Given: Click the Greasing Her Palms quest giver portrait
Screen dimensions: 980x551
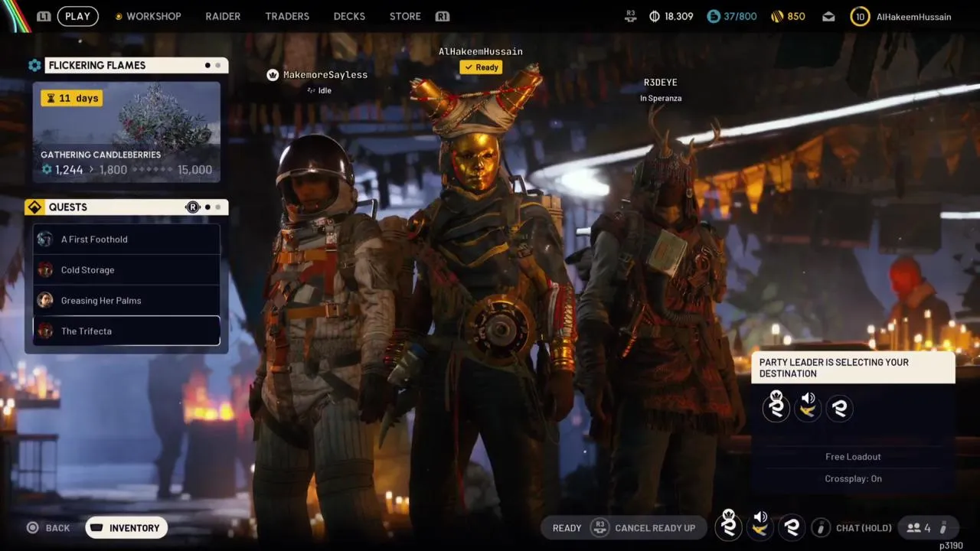Looking at the screenshot, I should 45,301.
